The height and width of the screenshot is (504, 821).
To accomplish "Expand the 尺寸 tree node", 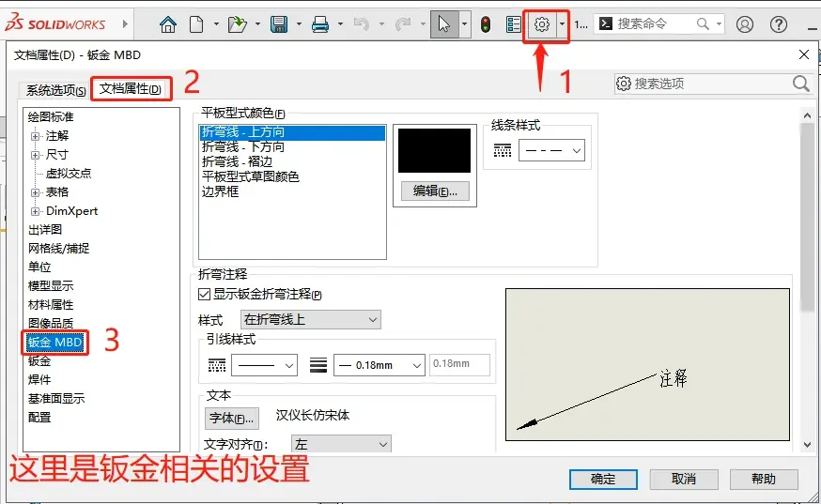I will point(35,155).
